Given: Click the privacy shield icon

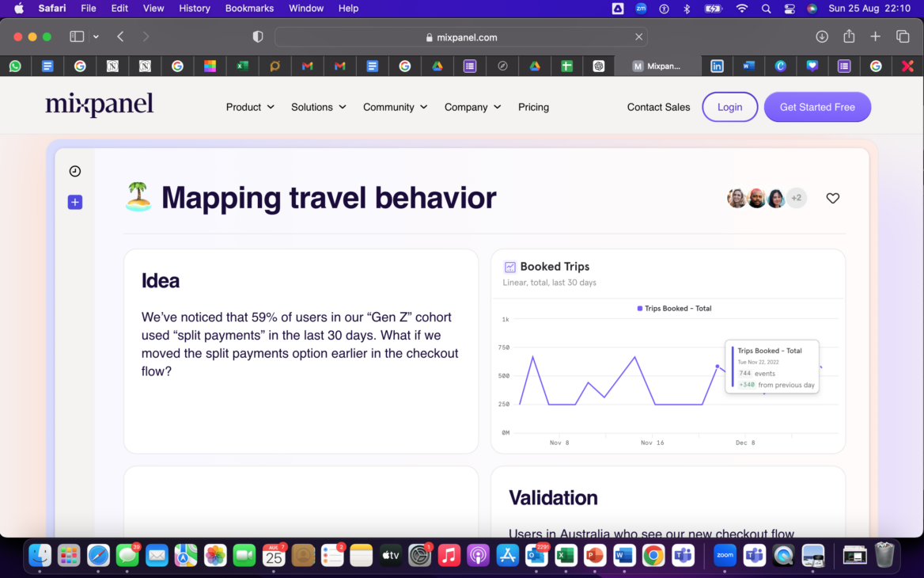Looking at the screenshot, I should (258, 37).
